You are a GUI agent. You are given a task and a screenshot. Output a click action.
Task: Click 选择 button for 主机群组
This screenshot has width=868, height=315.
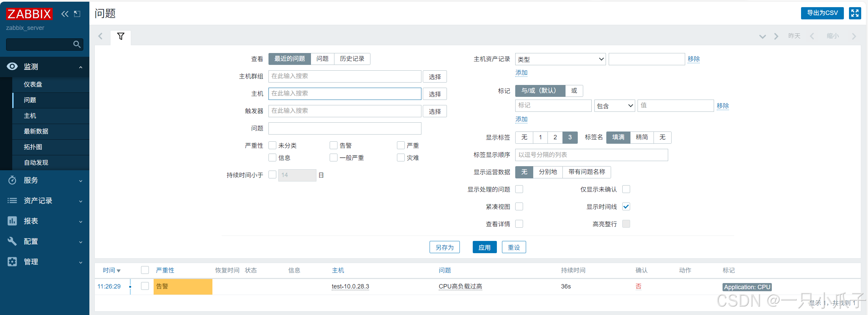[435, 76]
